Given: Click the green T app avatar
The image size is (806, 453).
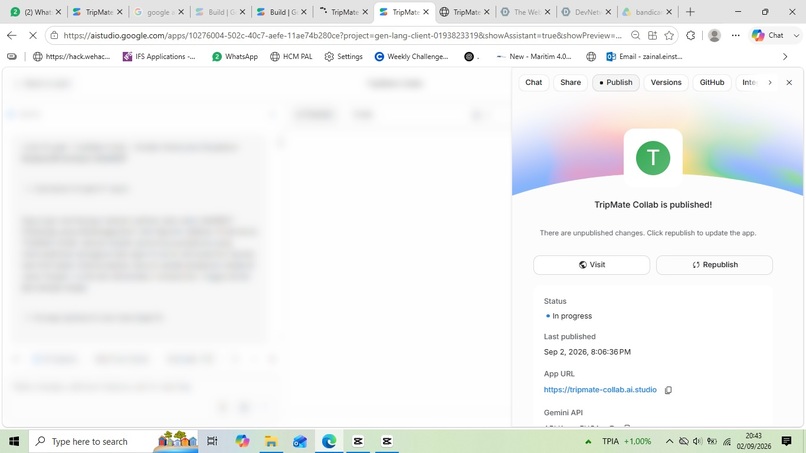Looking at the screenshot, I should click(653, 158).
